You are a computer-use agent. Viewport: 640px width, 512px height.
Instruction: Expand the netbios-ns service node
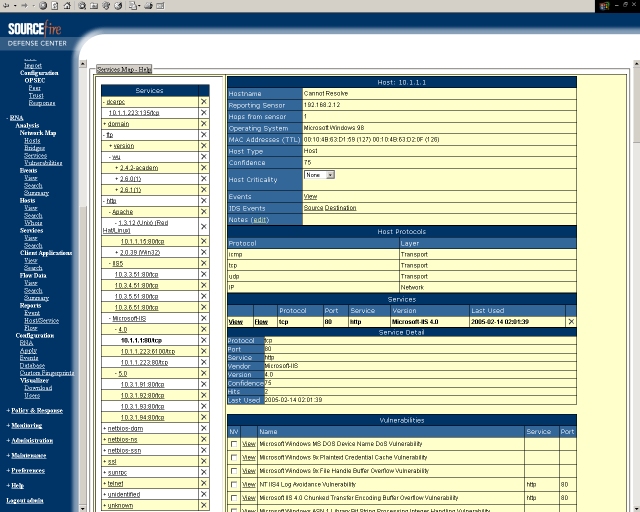pyautogui.click(x=104, y=439)
